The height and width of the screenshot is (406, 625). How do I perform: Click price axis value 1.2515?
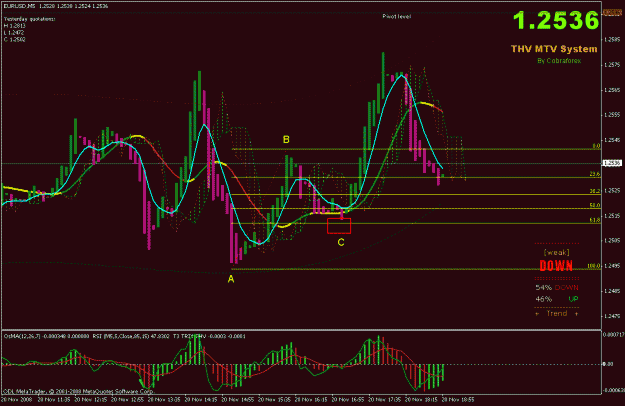point(612,216)
